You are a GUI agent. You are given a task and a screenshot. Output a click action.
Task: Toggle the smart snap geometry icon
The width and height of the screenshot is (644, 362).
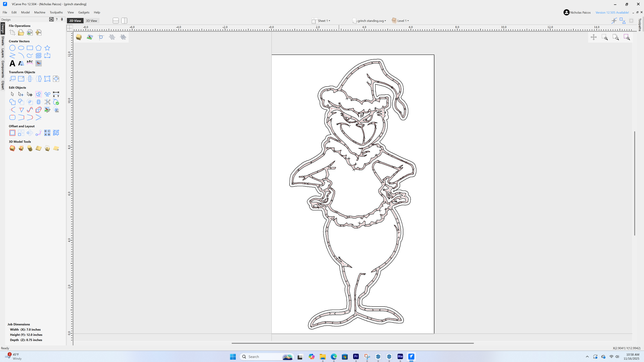tap(623, 21)
